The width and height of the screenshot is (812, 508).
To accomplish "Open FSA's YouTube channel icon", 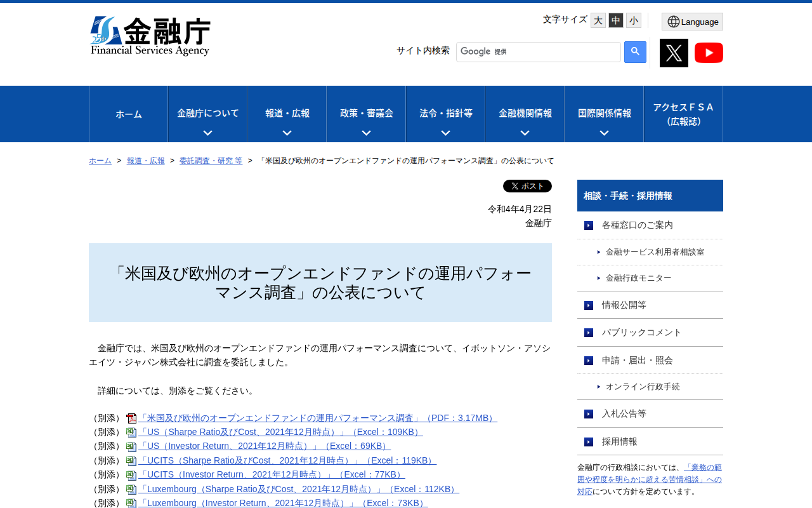I will click(709, 53).
